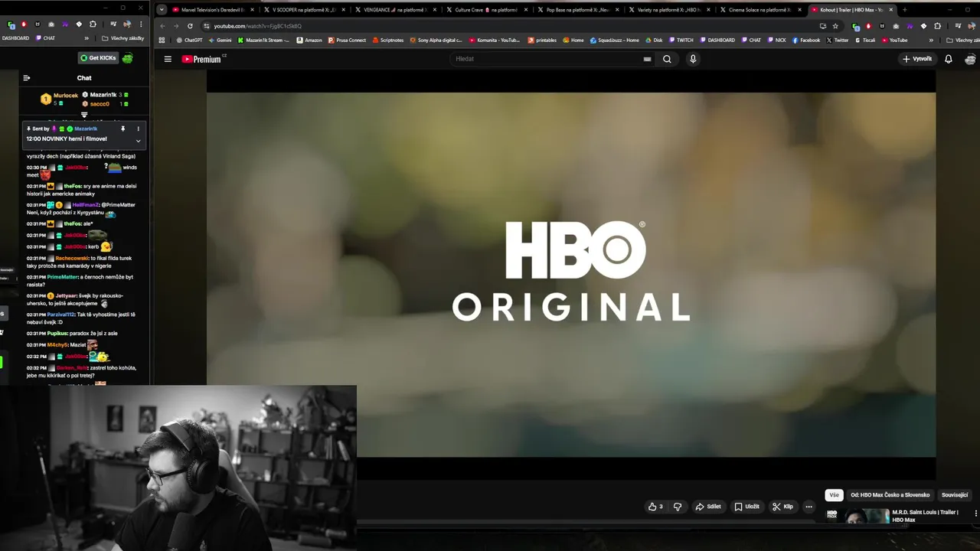Expand the pinned message chevron
Viewport: 980px width, 551px height.
(x=139, y=141)
